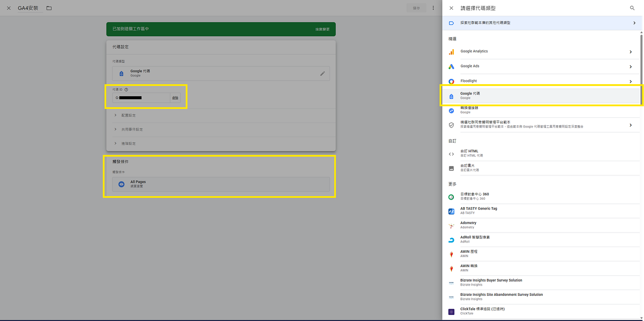
Task: Expand Google Analytics chevron arrow
Action: [x=631, y=52]
